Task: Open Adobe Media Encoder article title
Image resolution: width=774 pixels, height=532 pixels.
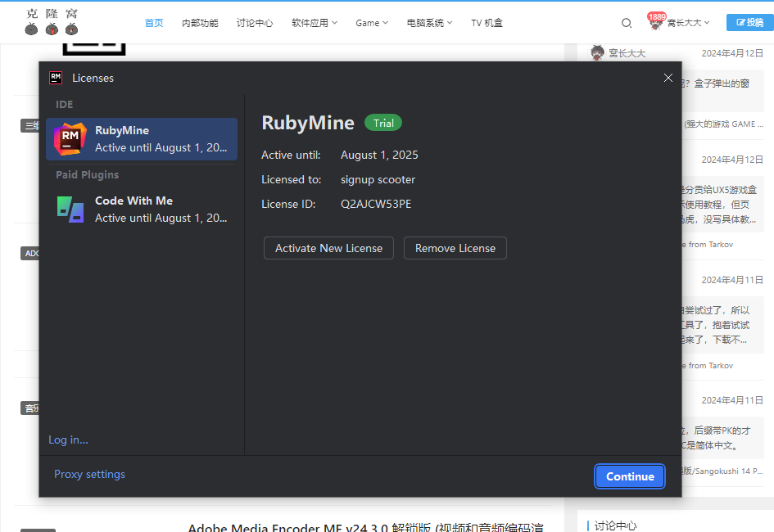Action: coord(366,527)
